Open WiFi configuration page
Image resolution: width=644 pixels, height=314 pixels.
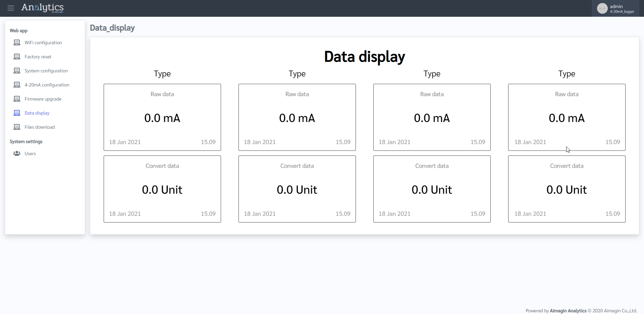point(43,43)
